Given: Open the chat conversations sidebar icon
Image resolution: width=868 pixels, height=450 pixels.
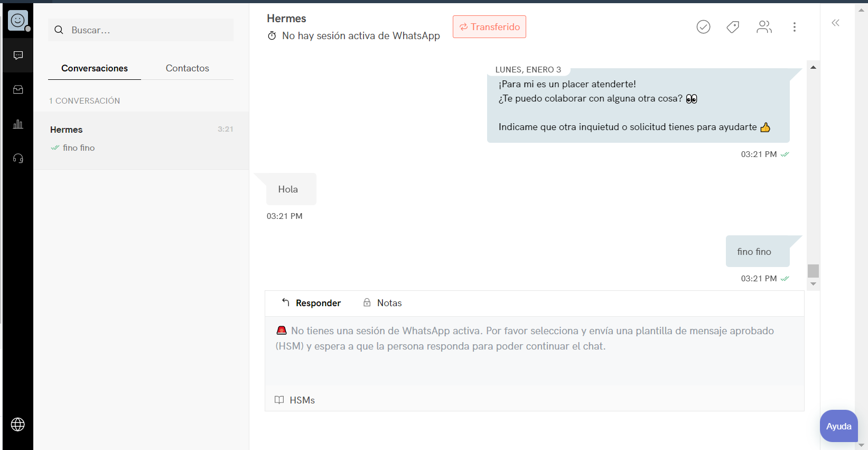Looking at the screenshot, I should coord(18,56).
